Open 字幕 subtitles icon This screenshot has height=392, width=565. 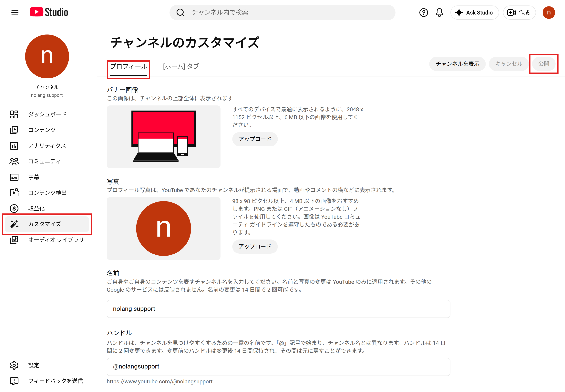14,177
